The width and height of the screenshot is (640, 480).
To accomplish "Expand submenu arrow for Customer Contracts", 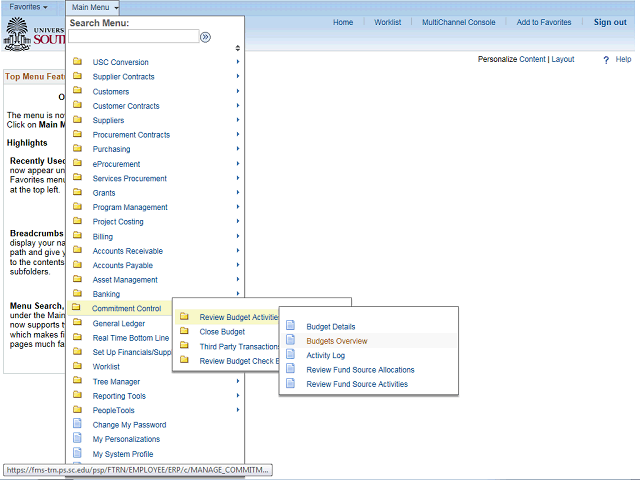I will pyautogui.click(x=238, y=105).
